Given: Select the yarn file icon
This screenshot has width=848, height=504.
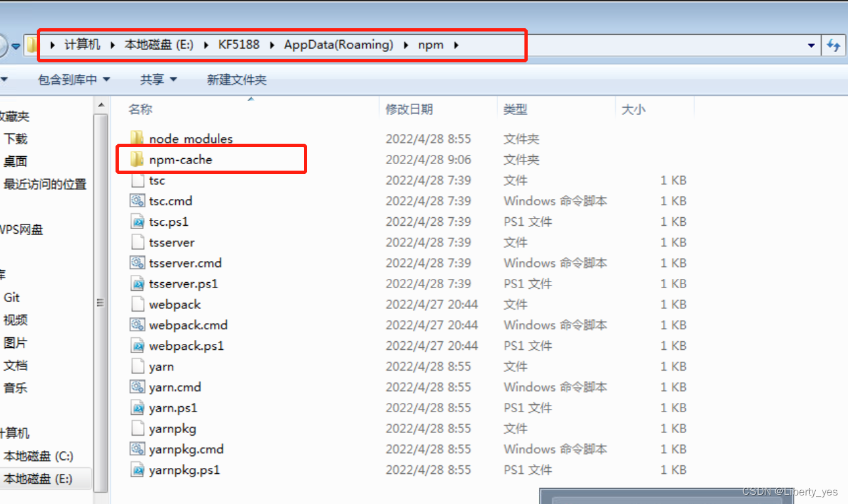Looking at the screenshot, I should tap(137, 366).
